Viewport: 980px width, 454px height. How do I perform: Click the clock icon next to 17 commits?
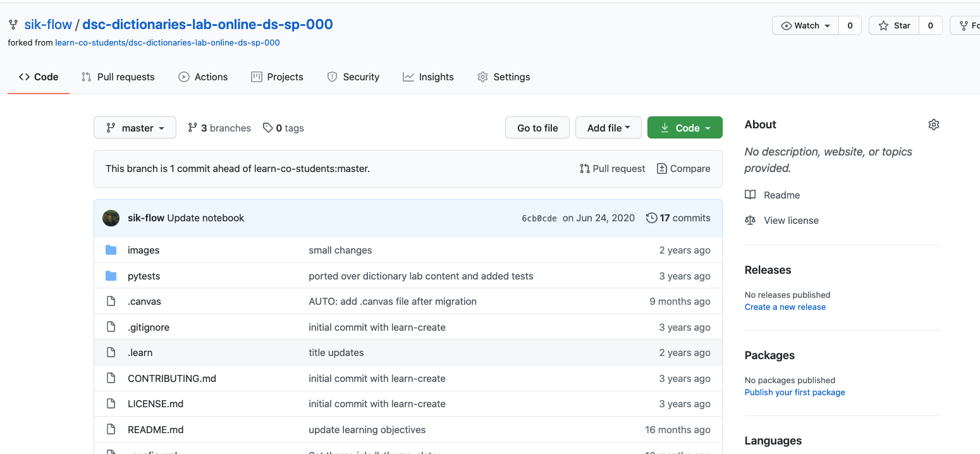click(651, 218)
